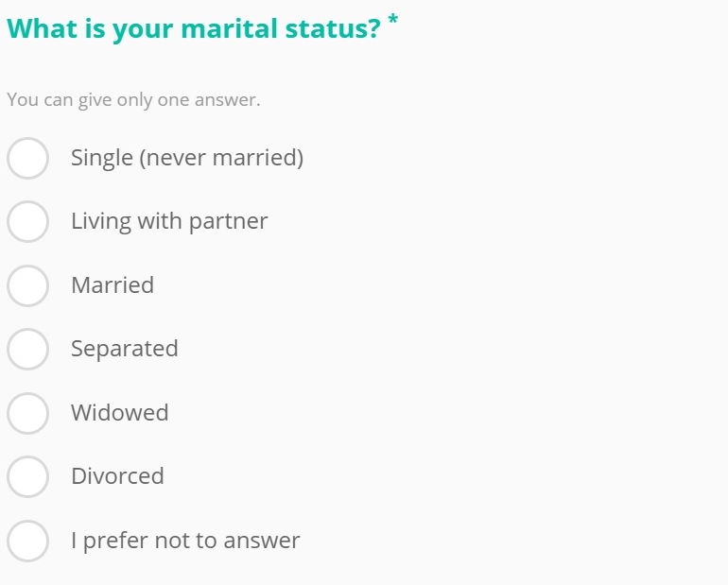The height and width of the screenshot is (585, 728).
Task: Choose the Divorced radio button
Action: click(x=27, y=477)
